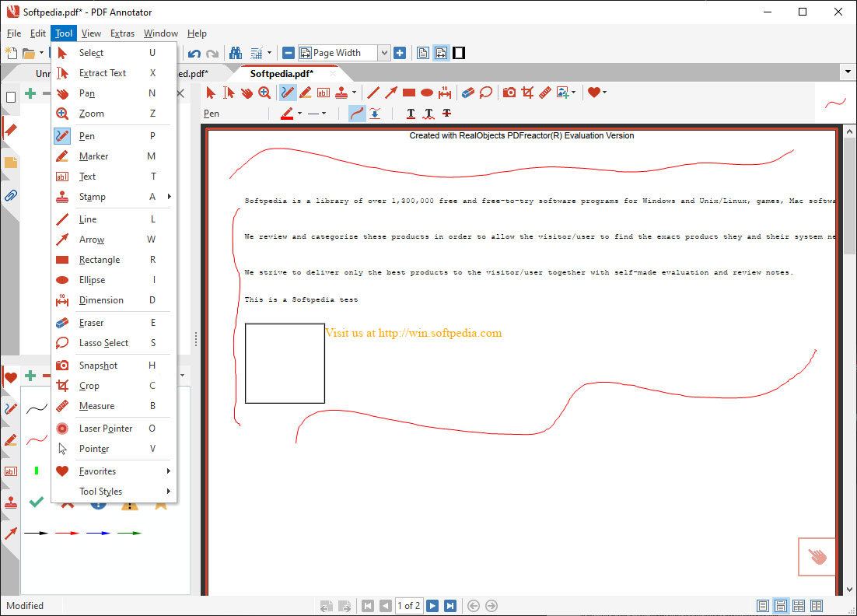This screenshot has height=616, width=857.
Task: Open the Page Width zoom dropdown
Action: click(x=383, y=53)
